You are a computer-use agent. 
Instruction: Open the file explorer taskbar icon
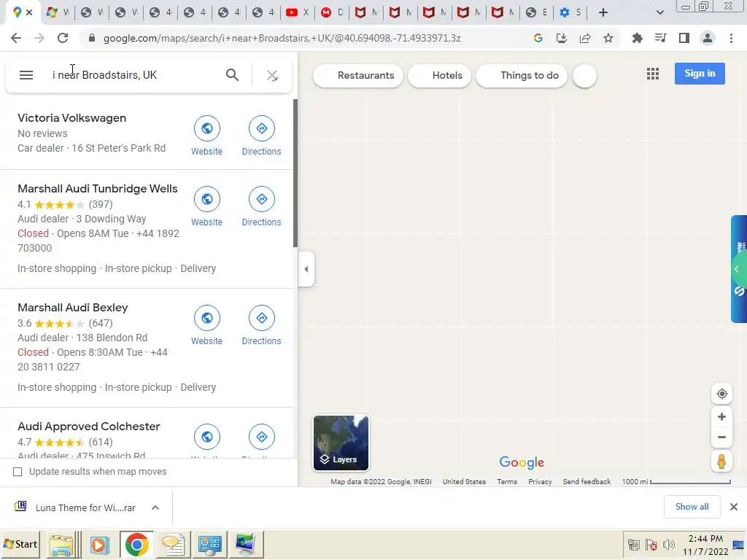click(x=62, y=545)
